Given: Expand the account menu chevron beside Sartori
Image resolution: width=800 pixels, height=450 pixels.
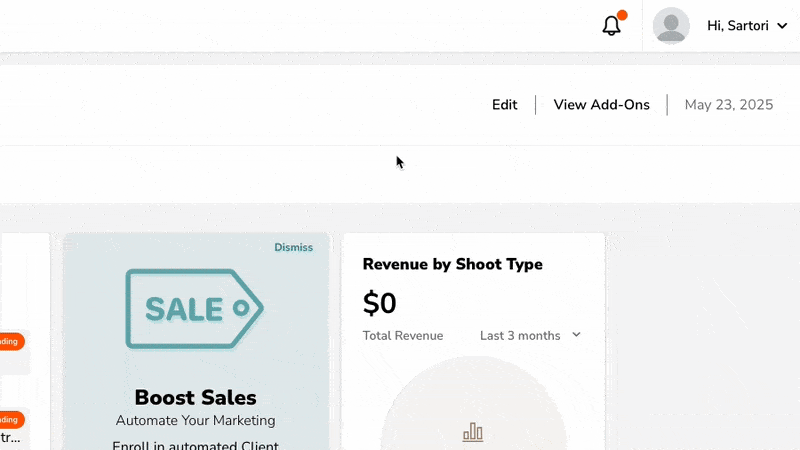Looking at the screenshot, I should (782, 27).
